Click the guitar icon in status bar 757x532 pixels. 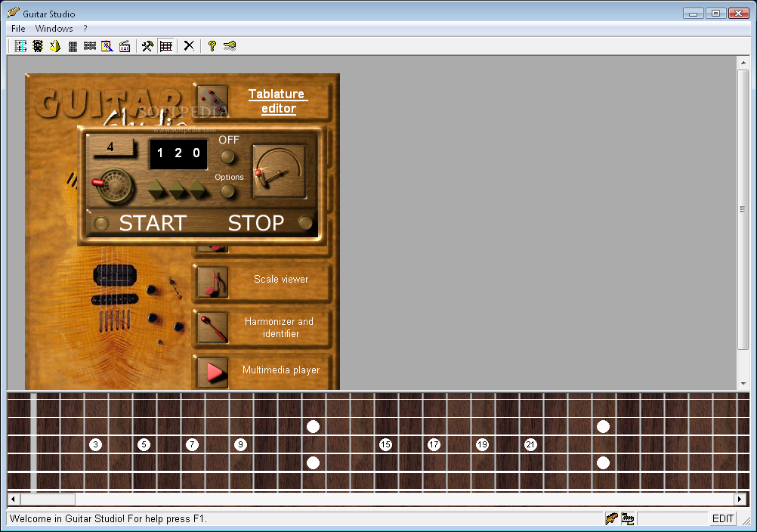click(612, 519)
